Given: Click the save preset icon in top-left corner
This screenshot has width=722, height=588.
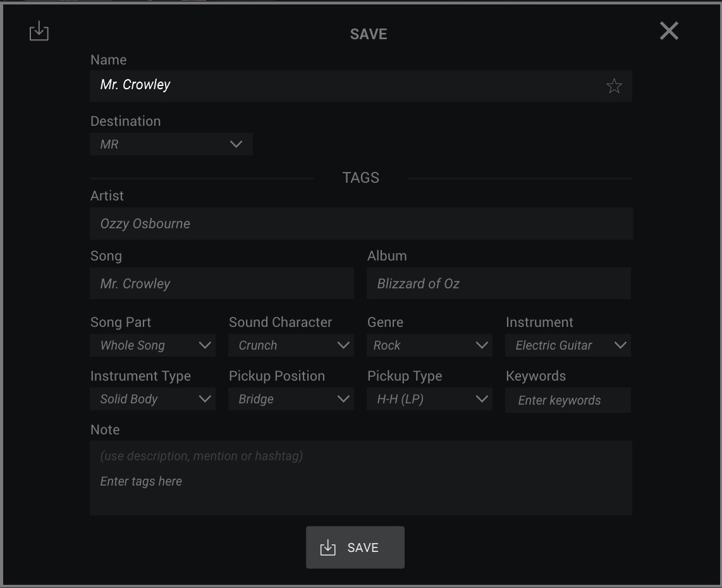Looking at the screenshot, I should click(x=39, y=31).
